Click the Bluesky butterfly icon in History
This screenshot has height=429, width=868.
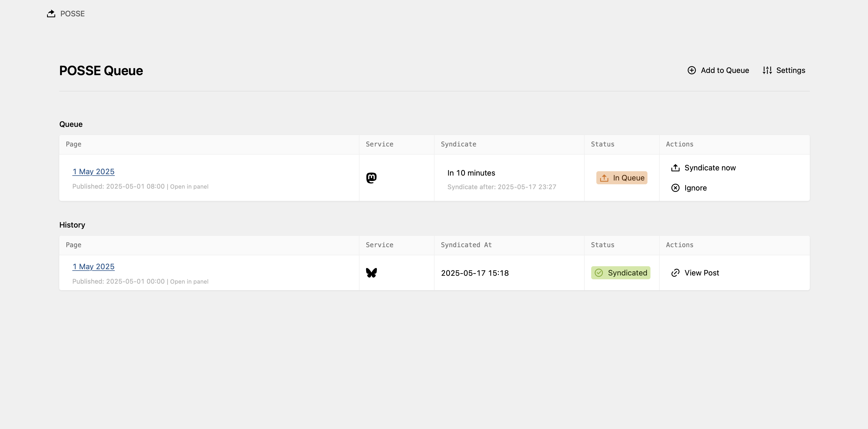371,272
